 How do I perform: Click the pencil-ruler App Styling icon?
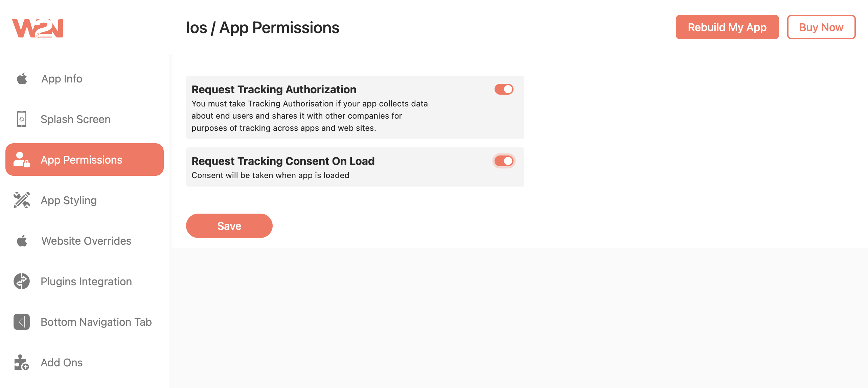click(21, 200)
